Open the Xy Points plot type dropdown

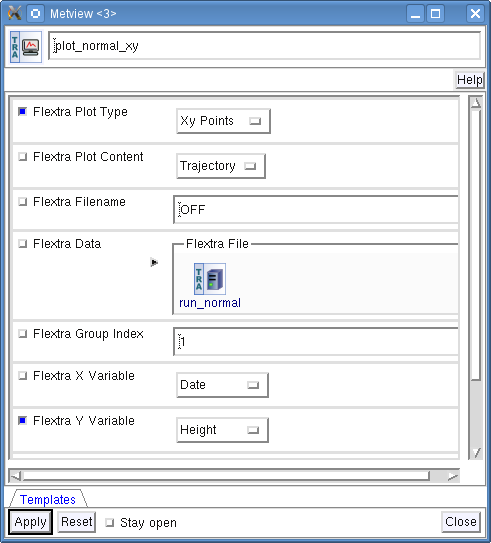pyautogui.click(x=223, y=121)
